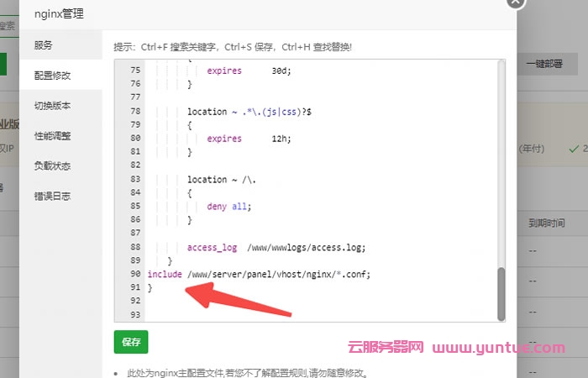This screenshot has width=588, height=378.
Task: Place cursor on access_log line 88
Action: (x=276, y=247)
